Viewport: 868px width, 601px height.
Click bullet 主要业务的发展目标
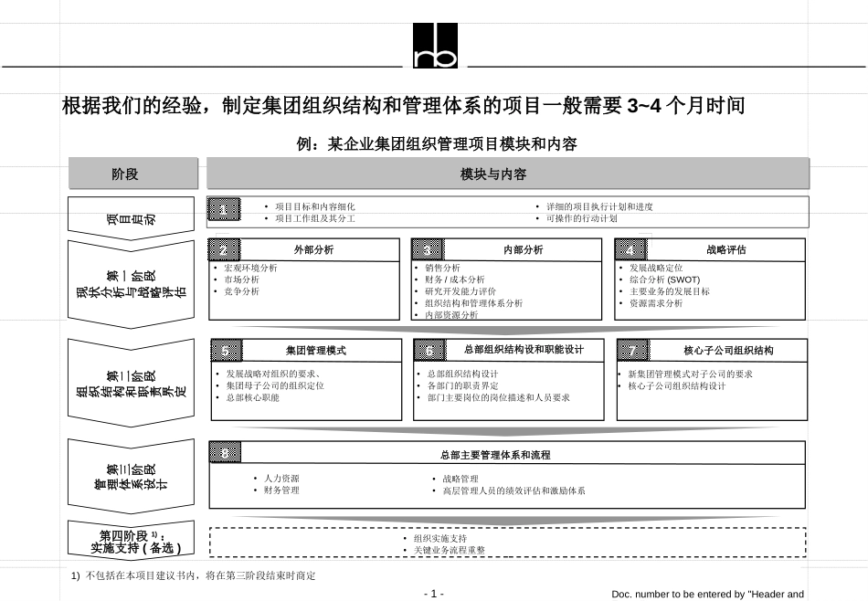(669, 291)
